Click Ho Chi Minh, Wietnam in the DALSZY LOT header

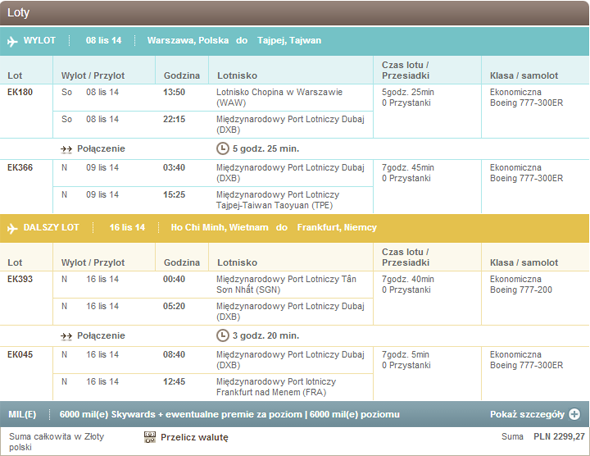pyautogui.click(x=220, y=228)
